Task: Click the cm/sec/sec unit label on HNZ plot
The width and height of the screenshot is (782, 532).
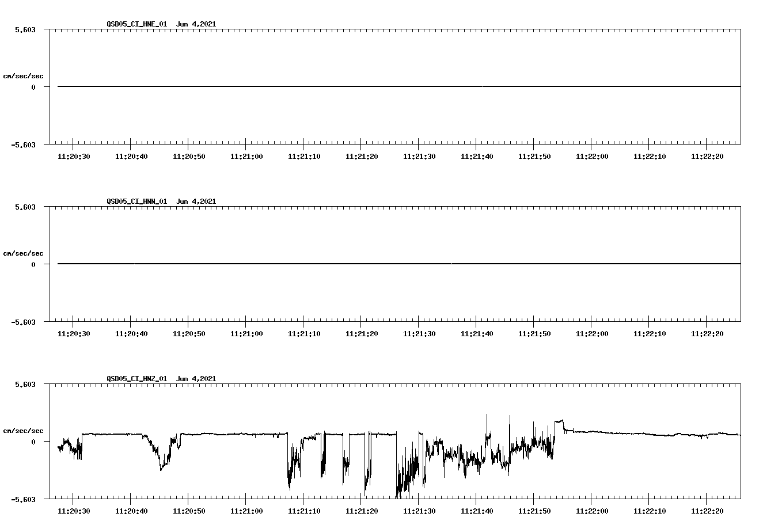Action: click(23, 431)
